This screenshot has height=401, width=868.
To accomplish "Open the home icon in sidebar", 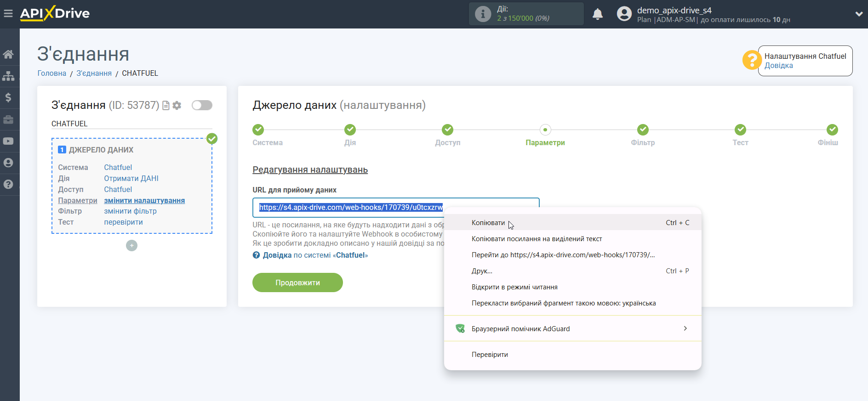I will click(x=8, y=54).
